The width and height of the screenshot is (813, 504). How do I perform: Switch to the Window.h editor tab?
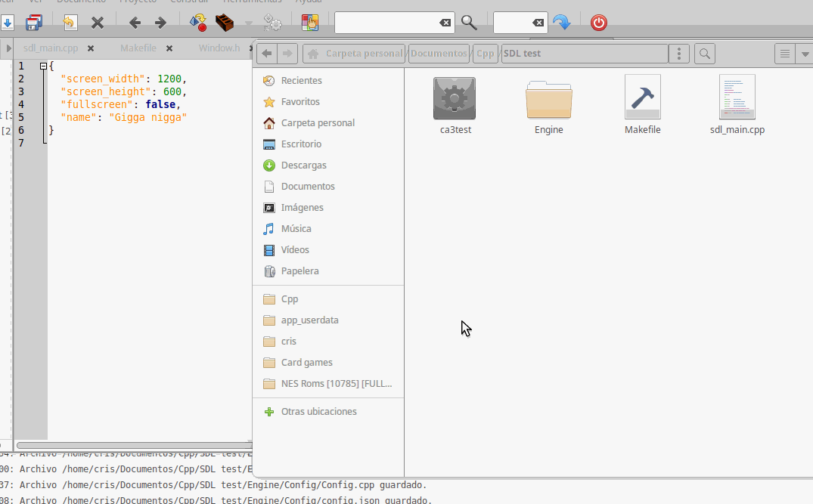(219, 48)
